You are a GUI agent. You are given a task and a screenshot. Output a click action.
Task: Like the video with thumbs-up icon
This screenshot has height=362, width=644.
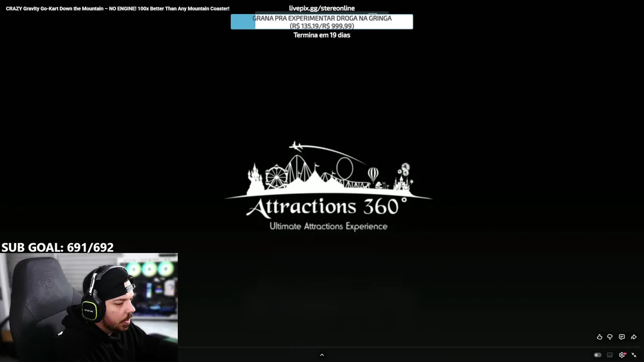[x=599, y=337]
